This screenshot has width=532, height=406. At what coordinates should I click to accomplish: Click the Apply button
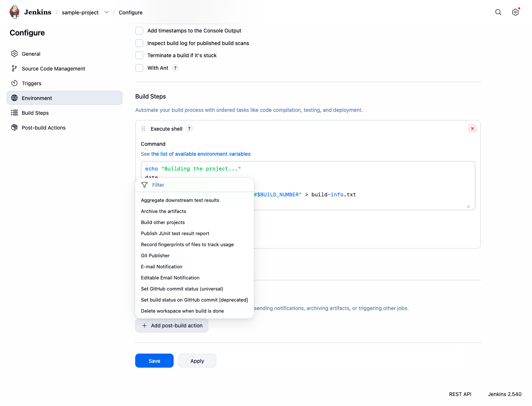(x=197, y=361)
